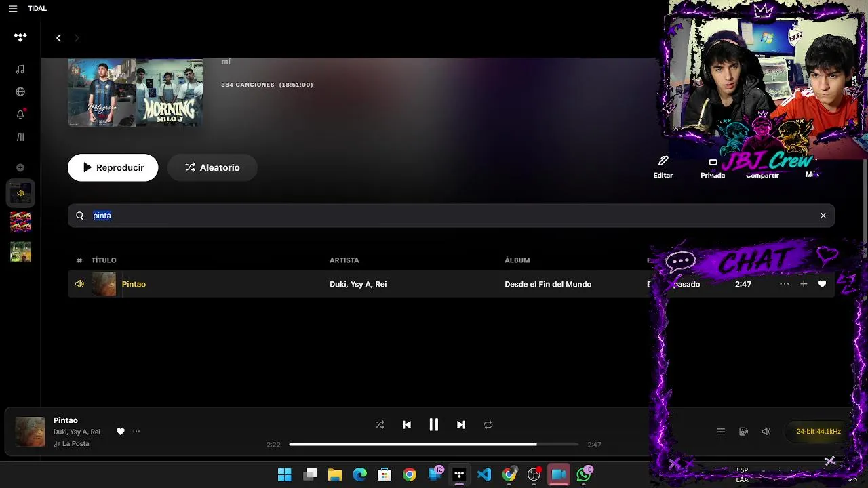The width and height of the screenshot is (868, 488).
Task: Click the artists Duki, Ysy A, Rei in the player bar
Action: (77, 432)
